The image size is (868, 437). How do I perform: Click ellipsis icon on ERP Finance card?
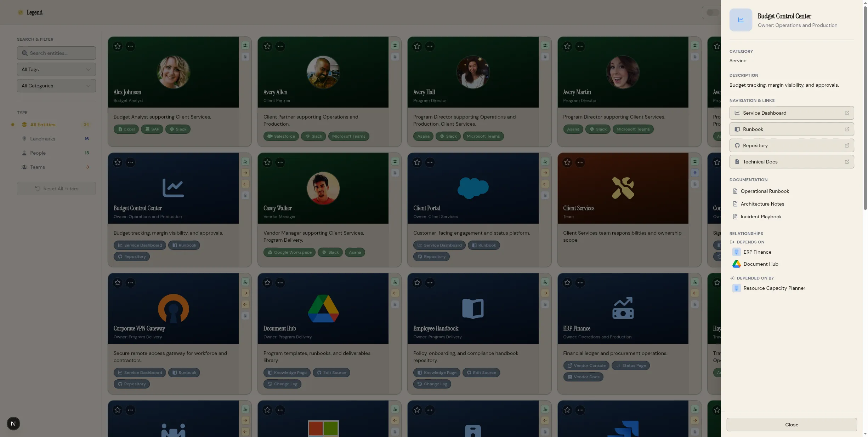[580, 283]
